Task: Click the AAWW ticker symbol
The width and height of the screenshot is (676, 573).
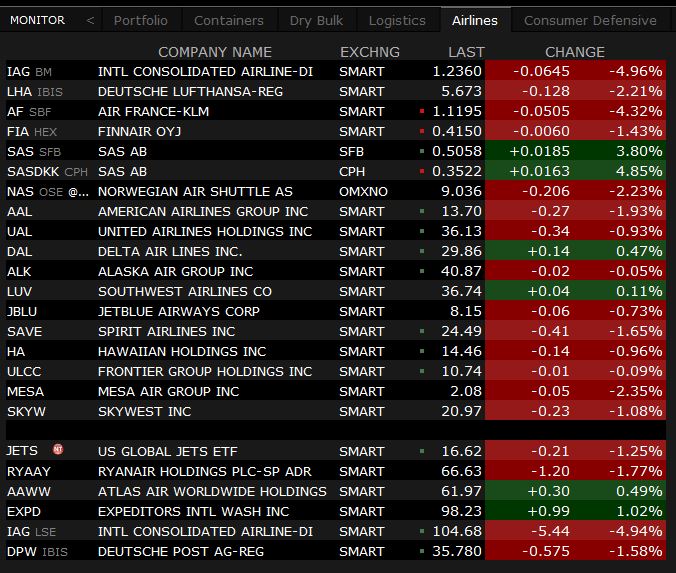Action: coord(29,491)
